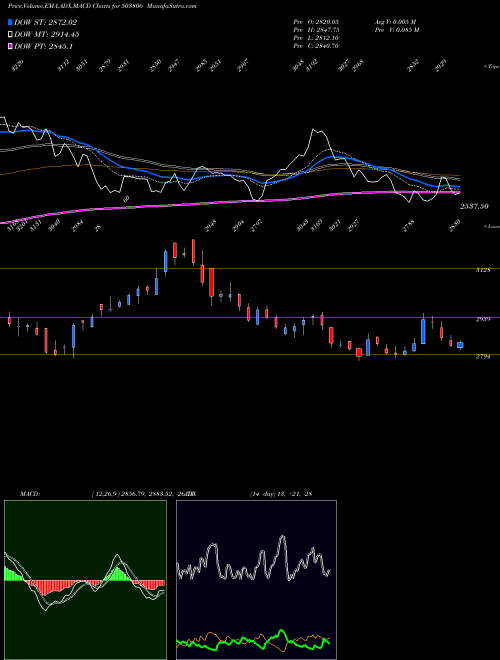This screenshot has height=660, width=500.
Task: Click the Pre V: 0.085 M value
Action: [398, 29]
